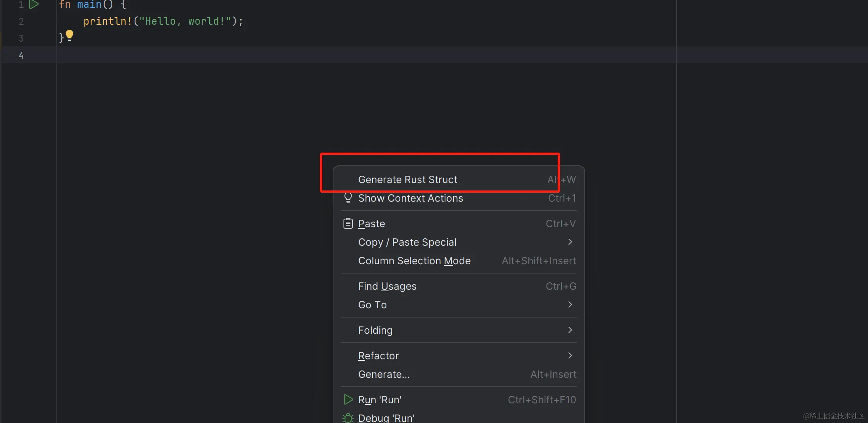
Task: Click the clipboard icon next to Paste
Action: click(x=348, y=224)
